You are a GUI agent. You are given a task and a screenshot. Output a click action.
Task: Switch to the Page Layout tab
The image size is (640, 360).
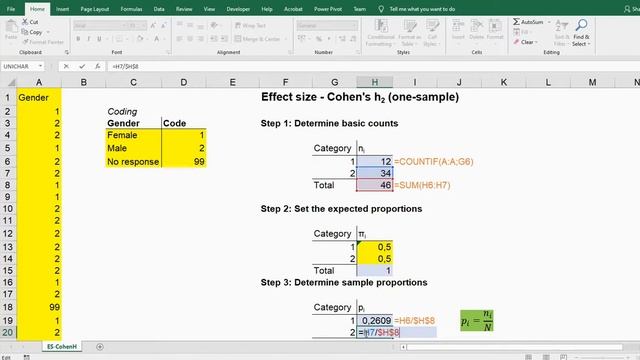click(95, 9)
